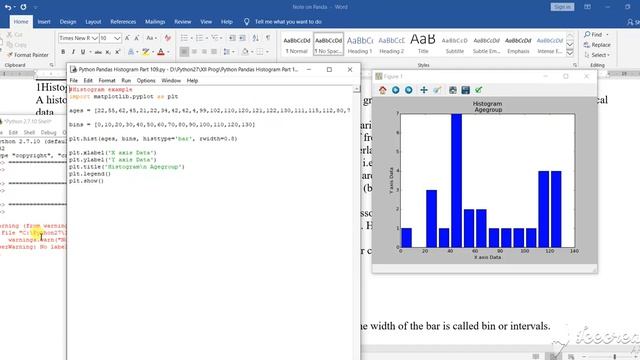
Task: Select the Zoom-to-rectangle tool in Figure 1
Action: [437, 90]
